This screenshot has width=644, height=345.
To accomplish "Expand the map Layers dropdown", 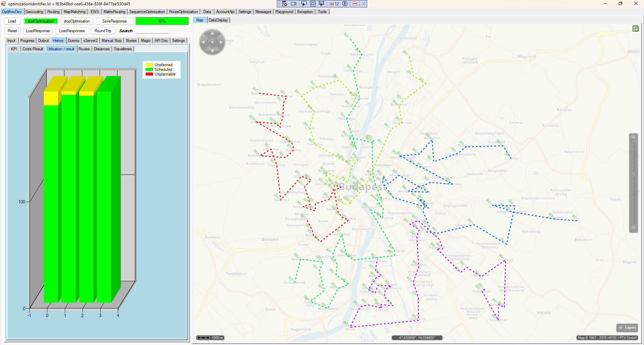I will point(627,328).
